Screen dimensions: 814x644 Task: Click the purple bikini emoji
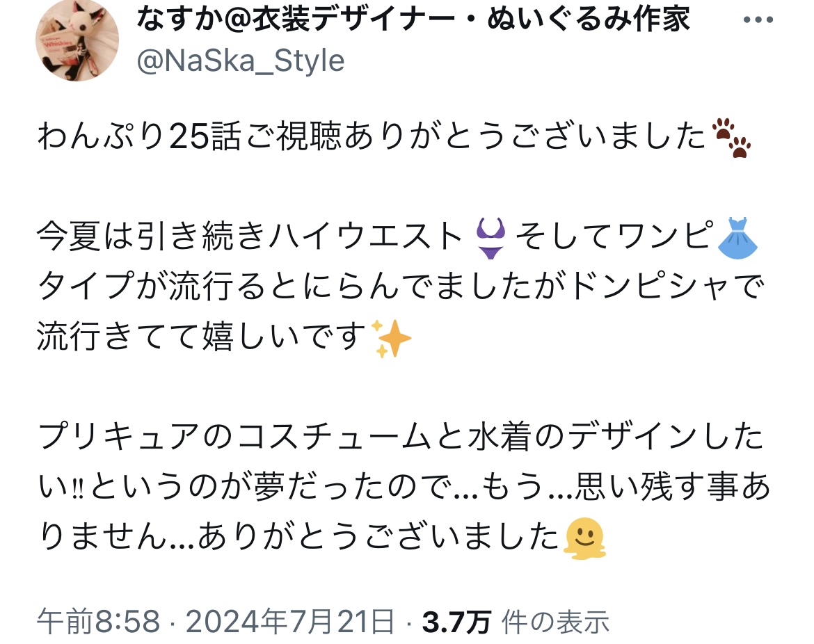tap(490, 238)
